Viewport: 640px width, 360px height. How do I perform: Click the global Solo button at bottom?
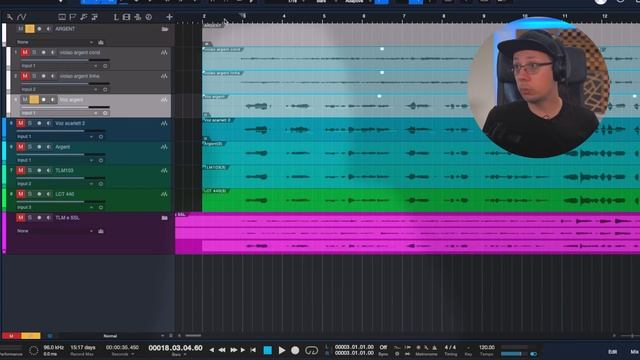point(31,336)
